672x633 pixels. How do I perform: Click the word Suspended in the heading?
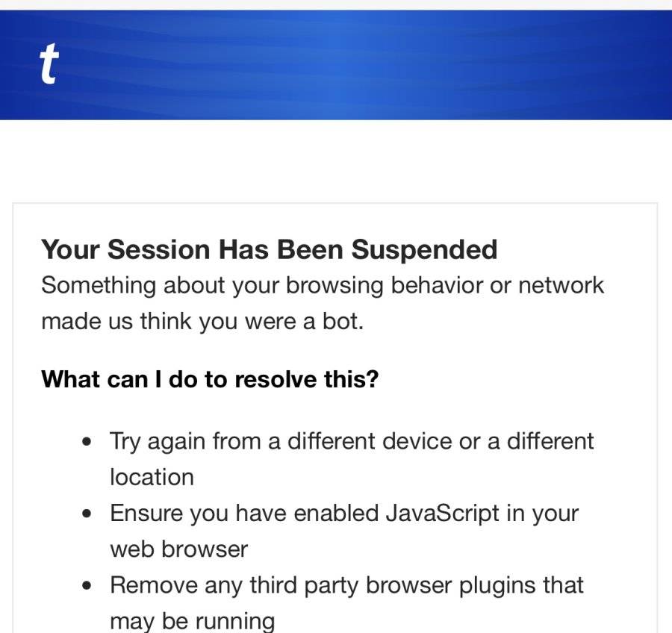point(424,249)
